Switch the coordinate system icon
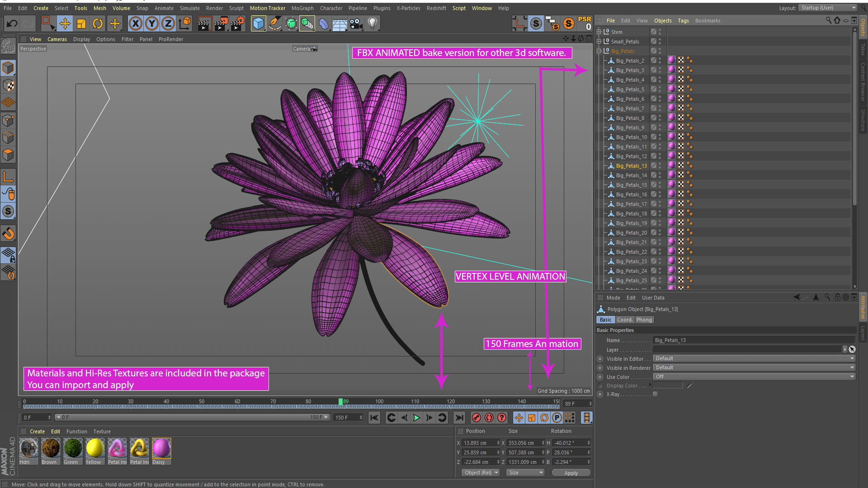The width and height of the screenshot is (868, 488). 184,23
